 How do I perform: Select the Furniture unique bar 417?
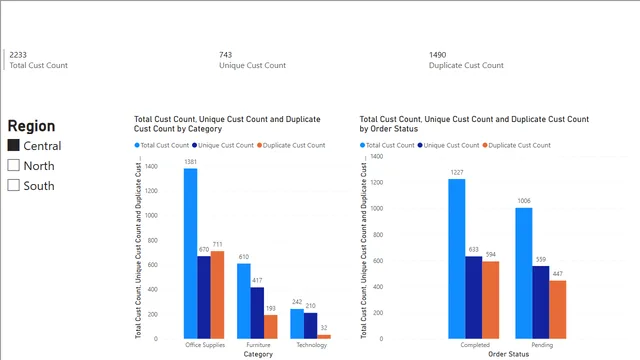click(x=257, y=313)
